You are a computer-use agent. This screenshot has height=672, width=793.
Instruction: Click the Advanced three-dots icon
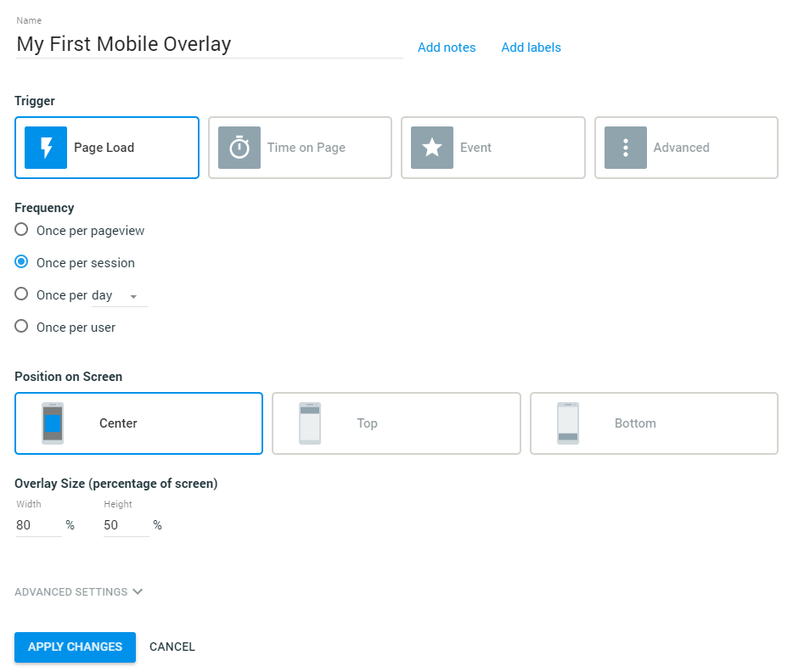pyautogui.click(x=626, y=148)
